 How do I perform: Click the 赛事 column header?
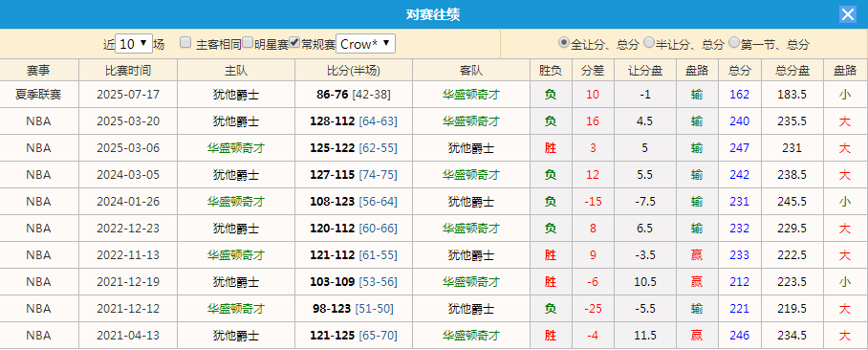(39, 71)
